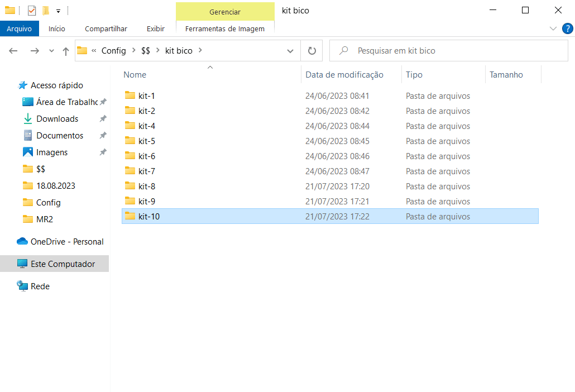This screenshot has width=575, height=392.
Task: Switch to the Exibir ribbon tab
Action: pyautogui.click(x=155, y=28)
